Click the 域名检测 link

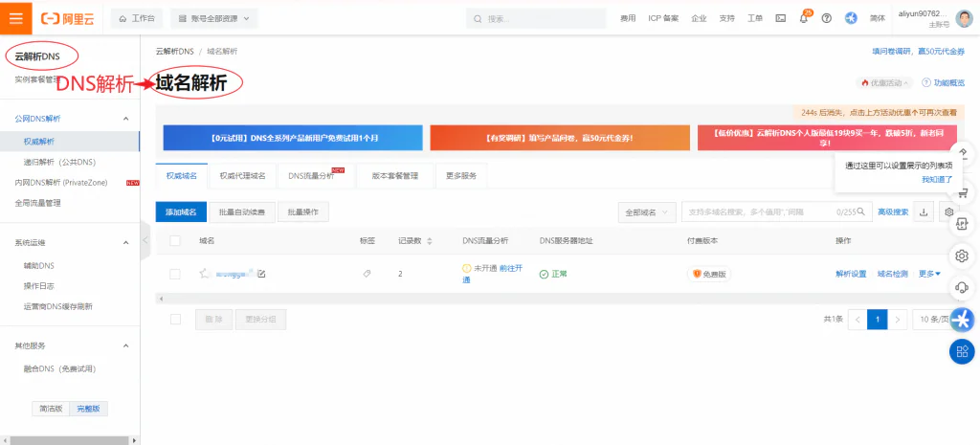click(x=893, y=274)
